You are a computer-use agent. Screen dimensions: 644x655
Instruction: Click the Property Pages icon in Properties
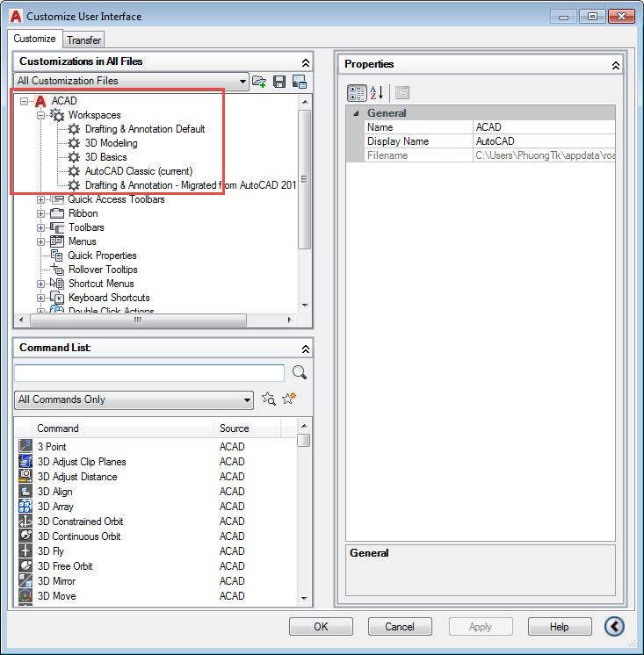coord(402,93)
